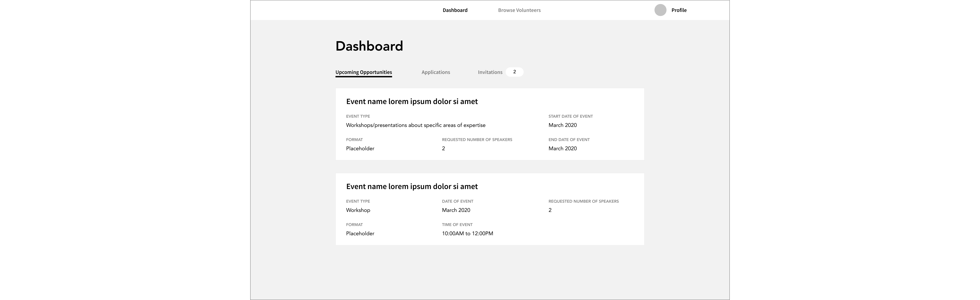This screenshot has width=980, height=300.
Task: Go to Dashboard in top navigation
Action: tap(455, 10)
